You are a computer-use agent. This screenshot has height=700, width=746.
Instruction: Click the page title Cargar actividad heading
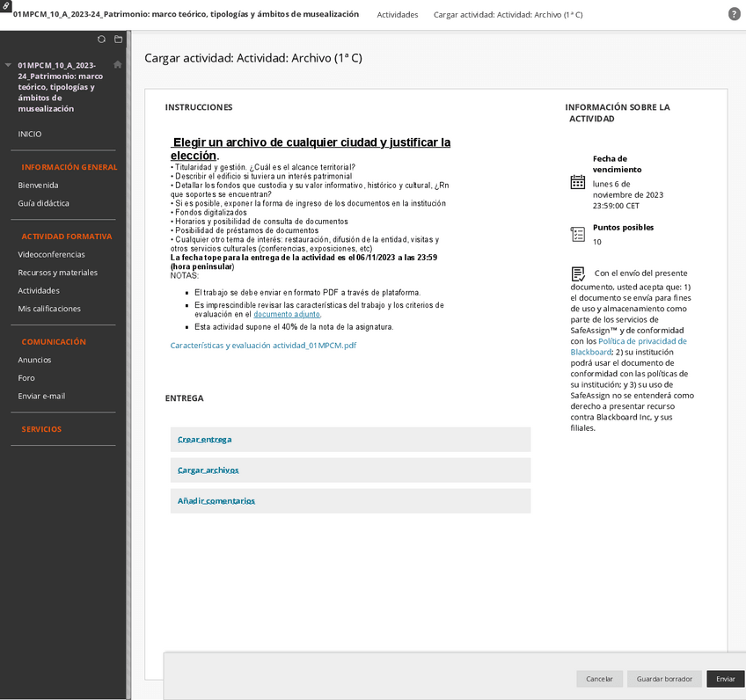coord(253,58)
